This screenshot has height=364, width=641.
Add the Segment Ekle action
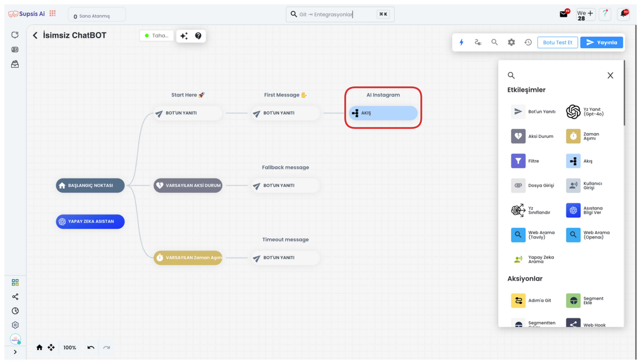point(585,300)
